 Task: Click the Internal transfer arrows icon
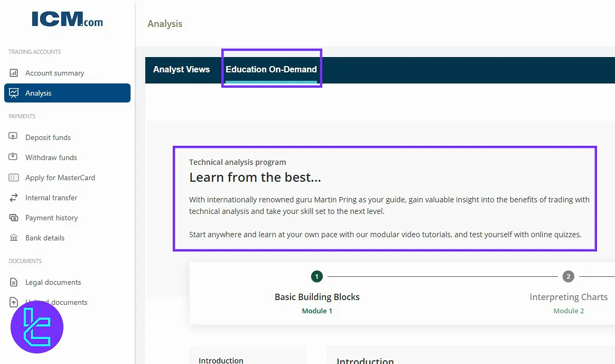click(x=14, y=198)
